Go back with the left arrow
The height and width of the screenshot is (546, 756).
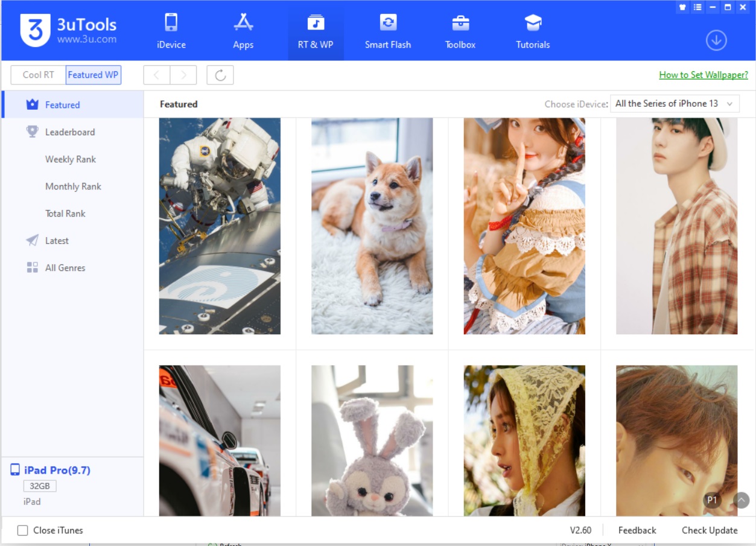click(157, 75)
